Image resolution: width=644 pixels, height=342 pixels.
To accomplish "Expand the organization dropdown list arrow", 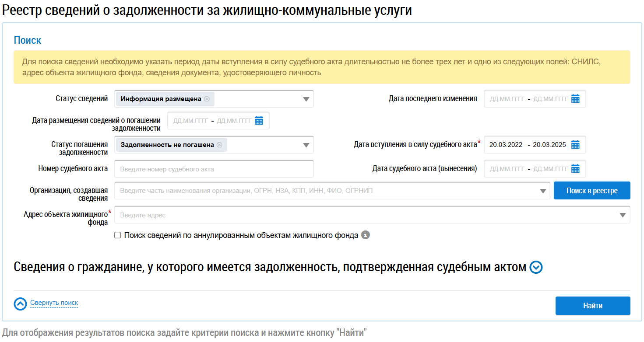I will click(543, 191).
